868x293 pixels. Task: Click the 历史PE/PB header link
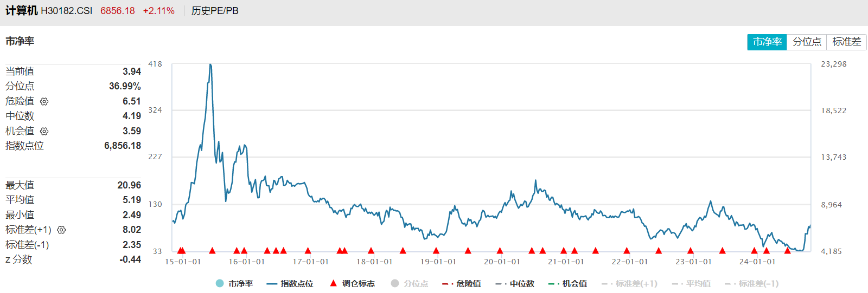(x=215, y=11)
